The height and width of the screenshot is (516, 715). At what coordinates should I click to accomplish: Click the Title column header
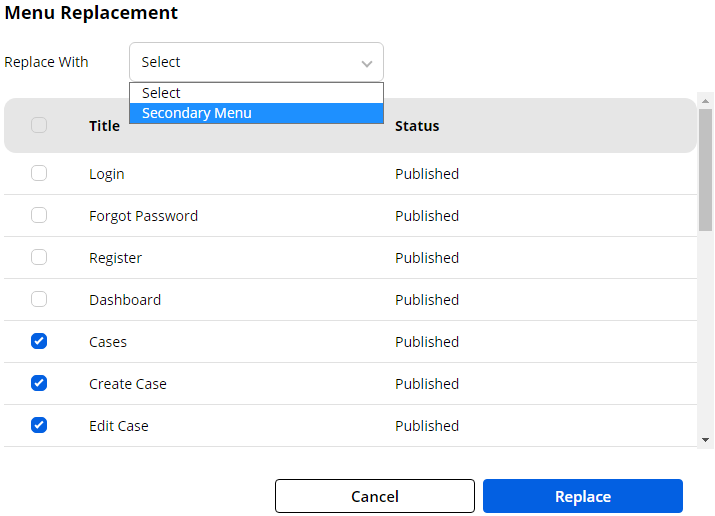pyautogui.click(x=104, y=126)
